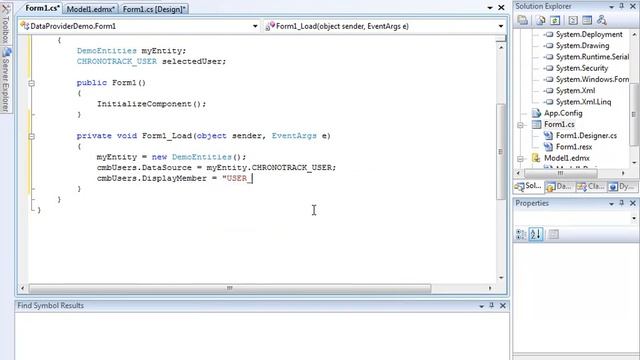Image resolution: width=640 pixels, height=360 pixels.
Task: Collapse the Form1_Load method outline region
Action: 31,136
